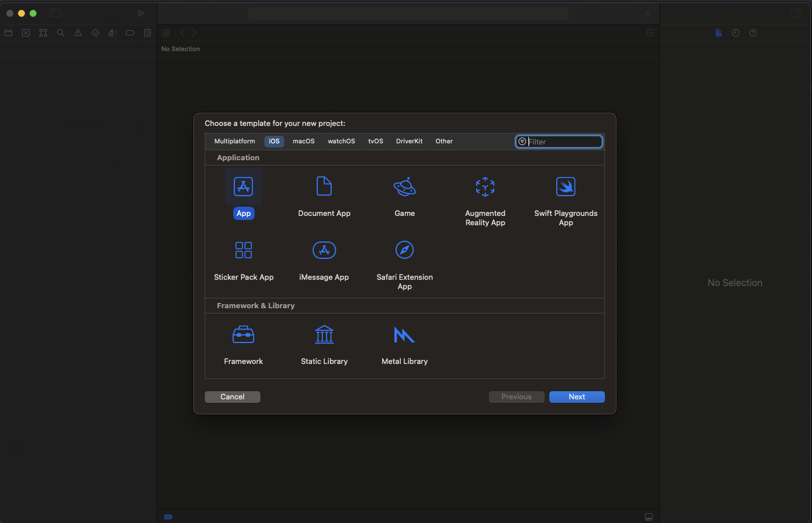This screenshot has width=812, height=523.
Task: Click 'No Selection' in the jump bar
Action: (x=180, y=49)
